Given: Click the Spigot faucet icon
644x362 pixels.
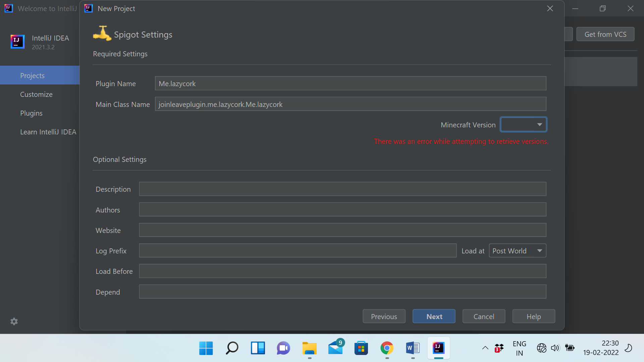Looking at the screenshot, I should tap(102, 33).
